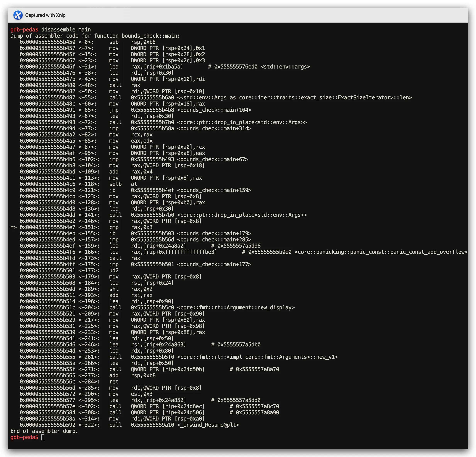Click the '# 0x5555557a8c70' comment
This screenshot has height=457, width=476.
pos(254,406)
